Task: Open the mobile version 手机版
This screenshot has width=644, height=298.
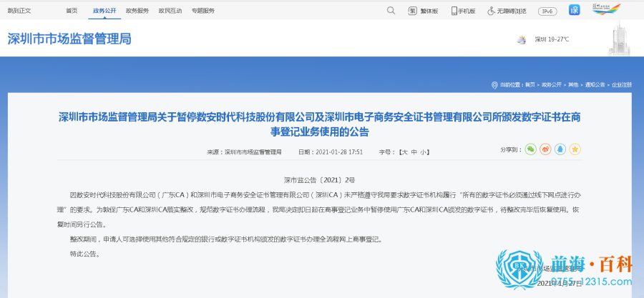Action: pyautogui.click(x=463, y=11)
